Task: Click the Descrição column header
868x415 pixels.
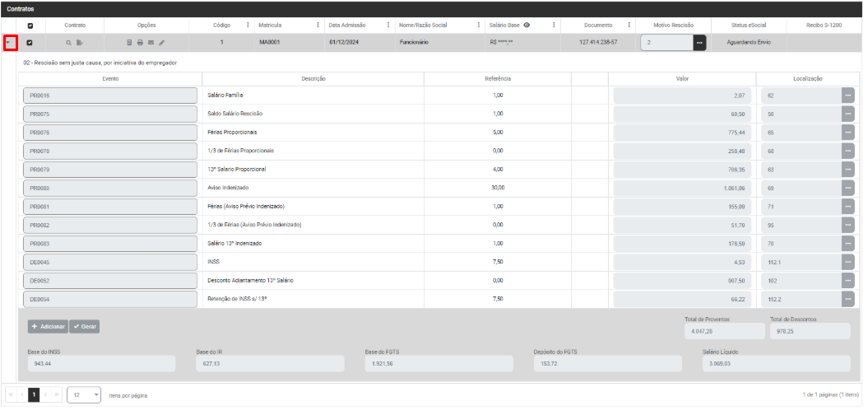Action: 313,79
